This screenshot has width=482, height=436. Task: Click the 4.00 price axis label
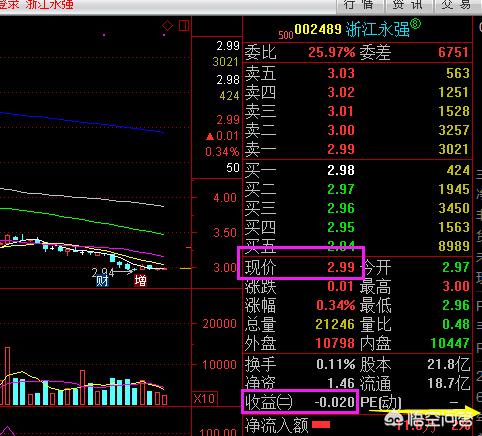tap(225, 198)
